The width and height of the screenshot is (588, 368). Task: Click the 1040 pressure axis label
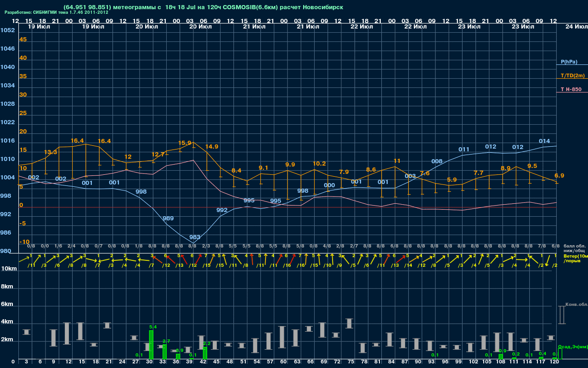click(x=7, y=67)
